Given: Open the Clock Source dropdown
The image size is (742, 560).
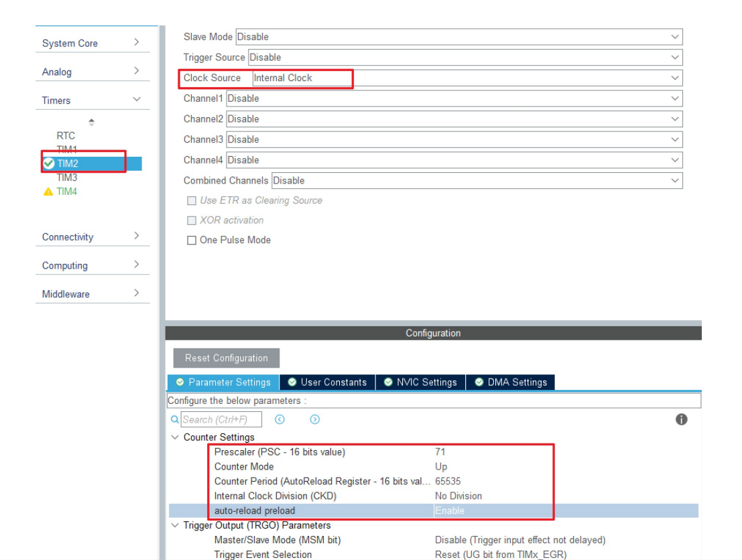Looking at the screenshot, I should pos(468,78).
